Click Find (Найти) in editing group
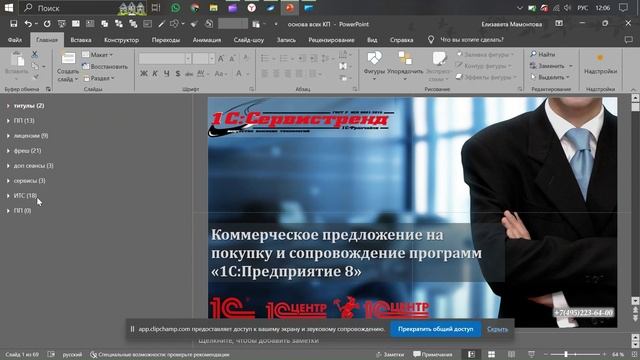Viewport: 640px width, 360px height. click(543, 54)
